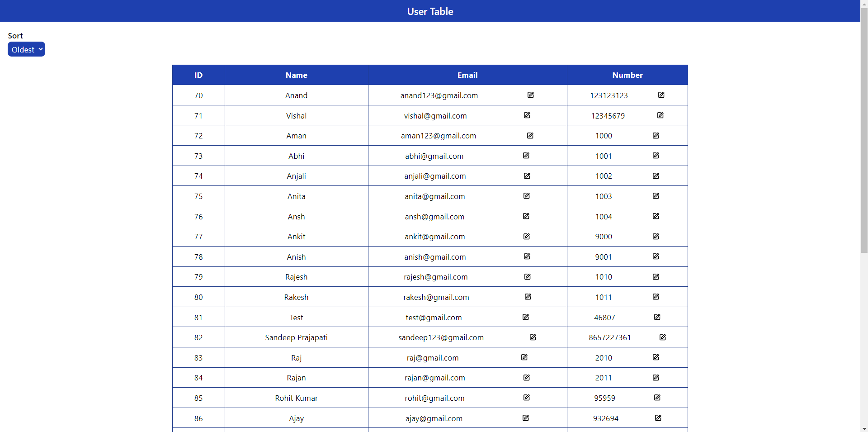
Task: Edit number 46807 pencil icon
Action: click(x=657, y=317)
